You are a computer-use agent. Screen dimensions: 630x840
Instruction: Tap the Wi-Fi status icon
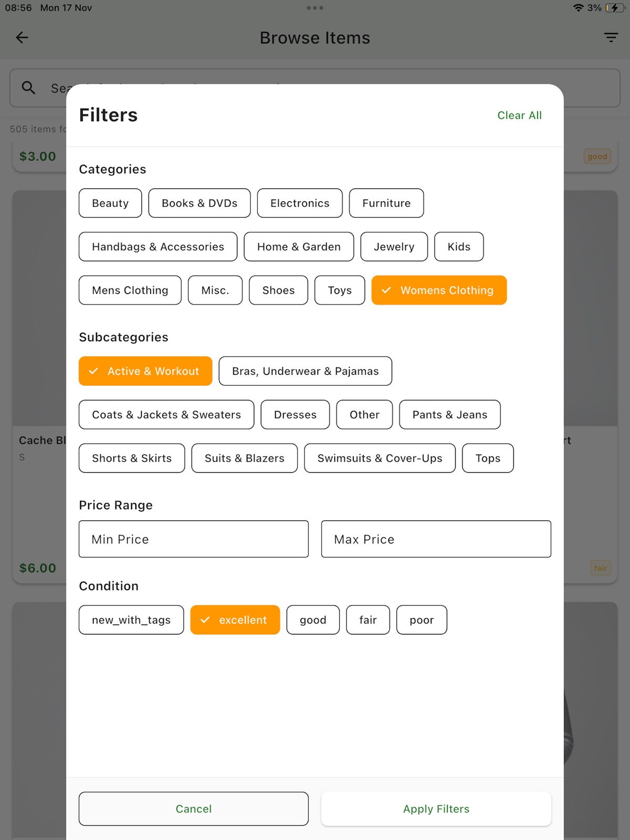pos(578,8)
